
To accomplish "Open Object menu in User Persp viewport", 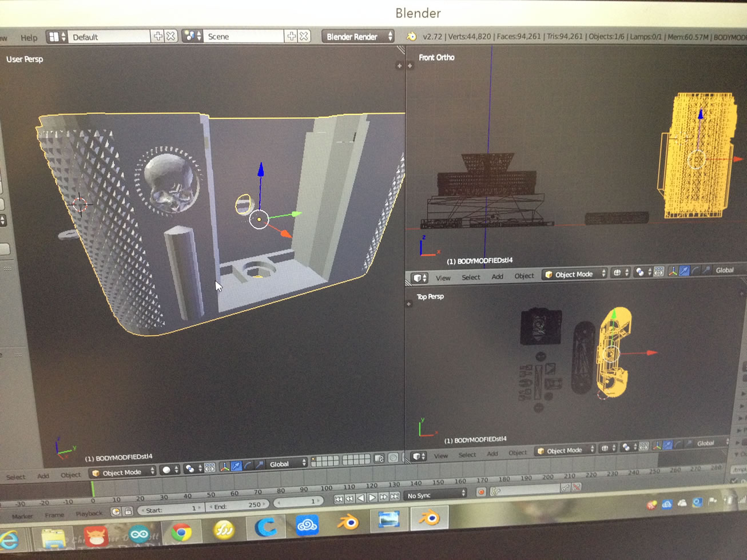I will (x=70, y=475).
